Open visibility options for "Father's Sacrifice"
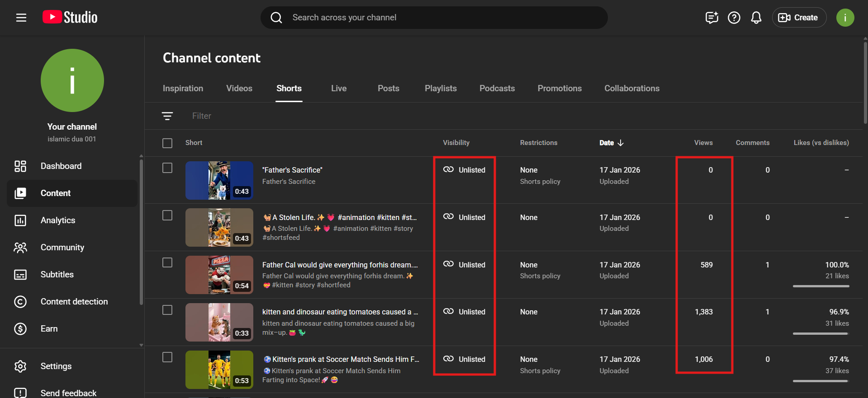 pyautogui.click(x=465, y=170)
